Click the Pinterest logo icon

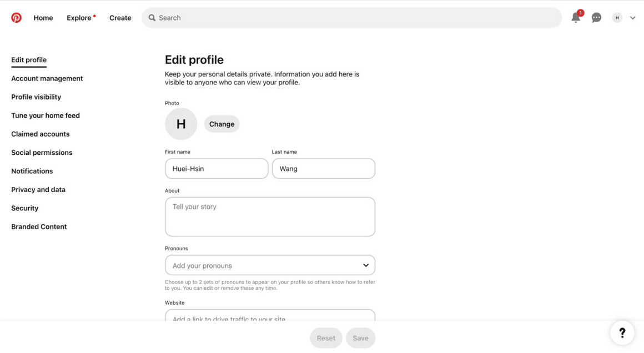17,18
